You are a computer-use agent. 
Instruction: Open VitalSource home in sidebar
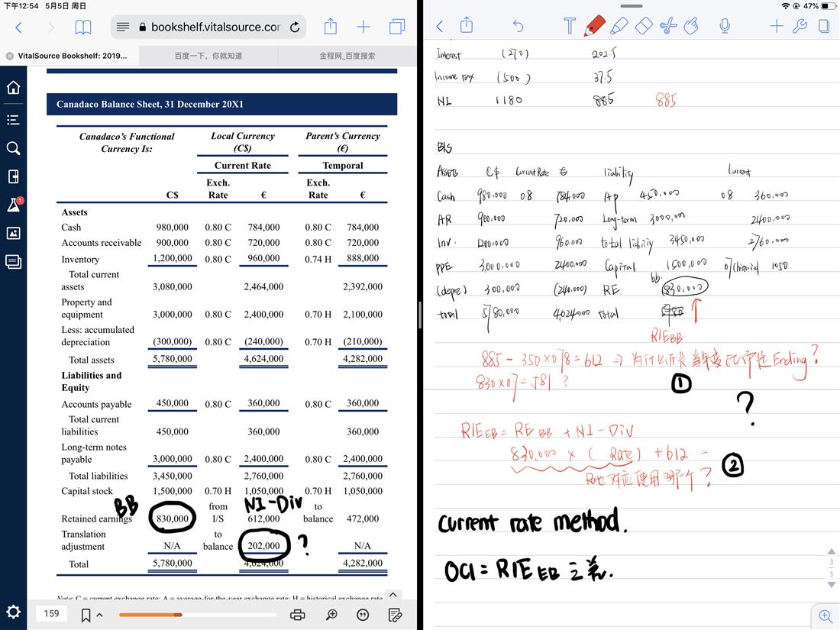tap(14, 87)
